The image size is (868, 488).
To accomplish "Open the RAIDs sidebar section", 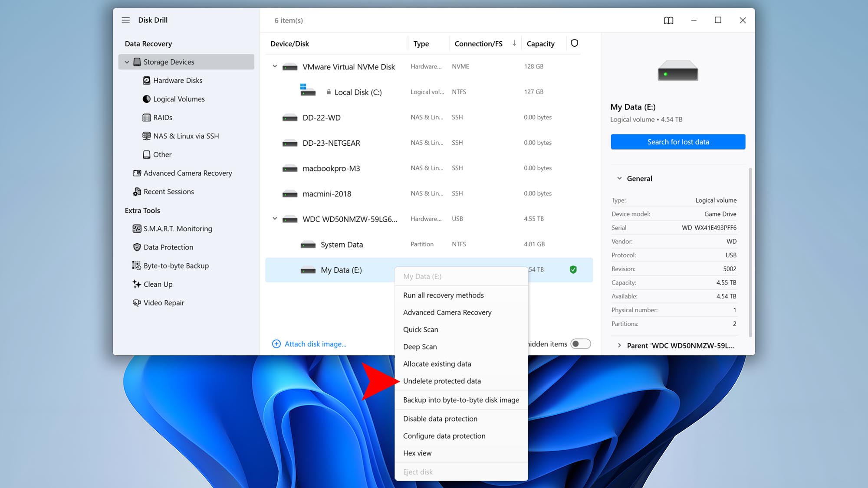I will click(158, 118).
